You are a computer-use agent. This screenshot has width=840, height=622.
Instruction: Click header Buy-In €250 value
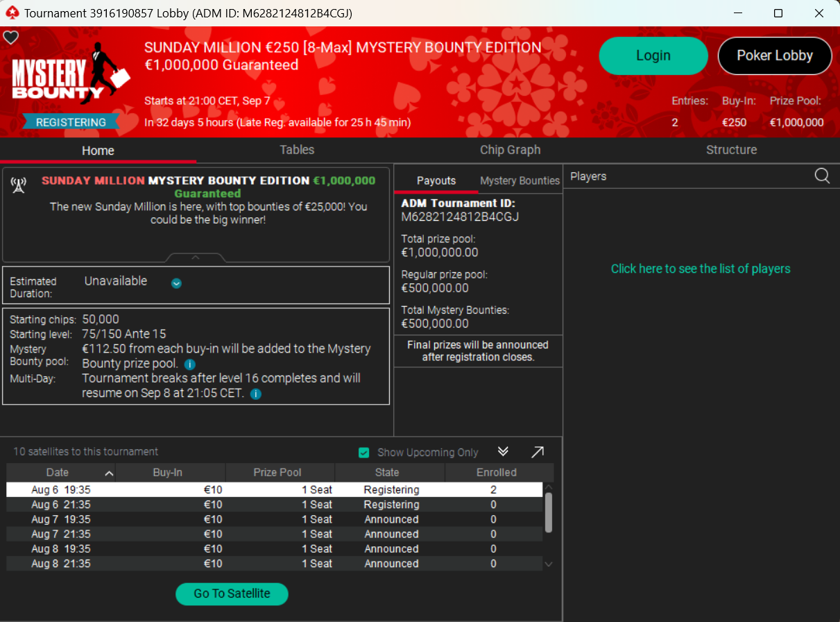[x=735, y=122]
